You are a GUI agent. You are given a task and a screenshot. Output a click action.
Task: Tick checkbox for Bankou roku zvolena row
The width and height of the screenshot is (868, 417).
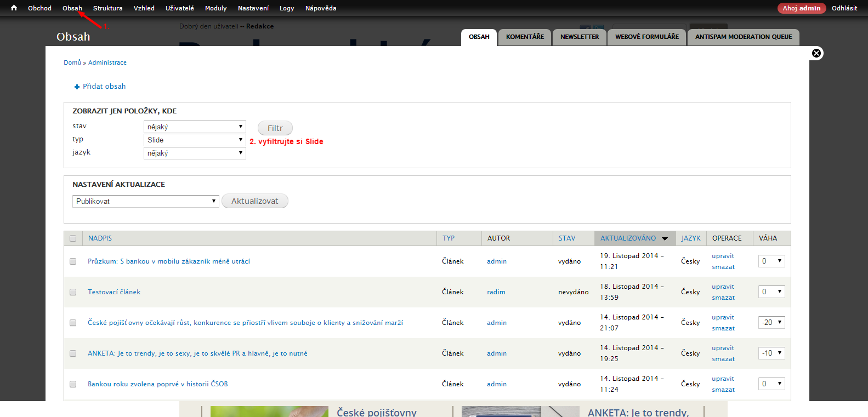tap(73, 384)
